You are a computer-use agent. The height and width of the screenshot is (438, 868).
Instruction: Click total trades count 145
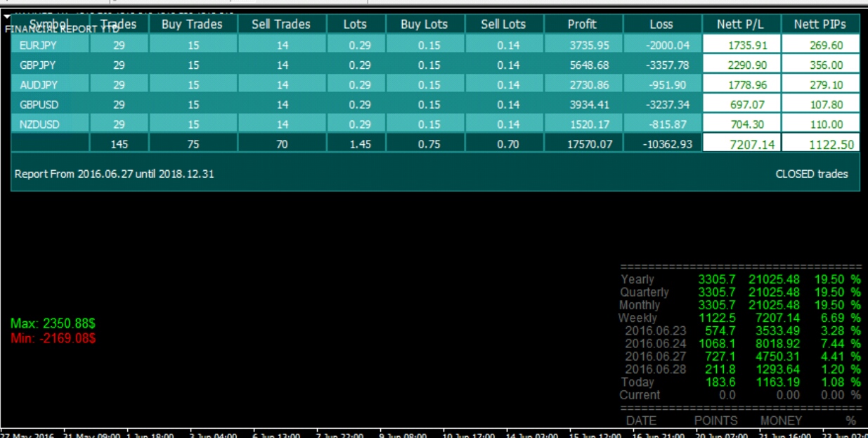pyautogui.click(x=119, y=143)
